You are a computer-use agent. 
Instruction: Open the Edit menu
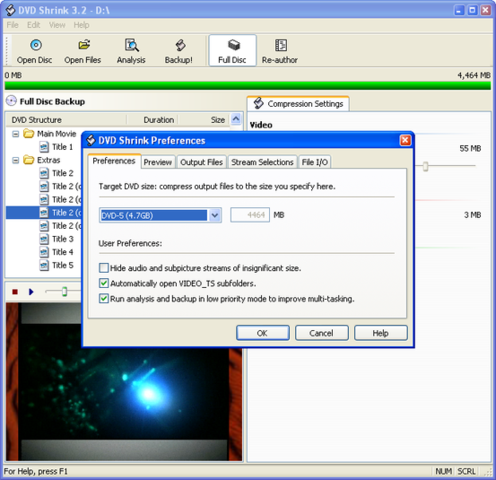[x=34, y=25]
